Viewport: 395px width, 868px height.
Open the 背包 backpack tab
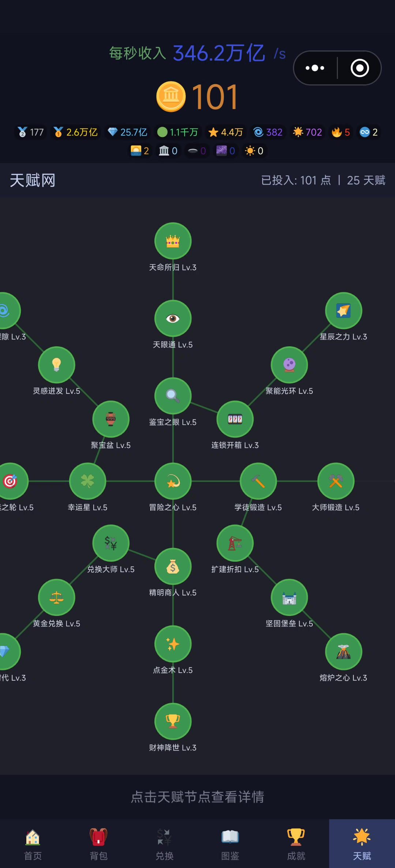tap(99, 844)
